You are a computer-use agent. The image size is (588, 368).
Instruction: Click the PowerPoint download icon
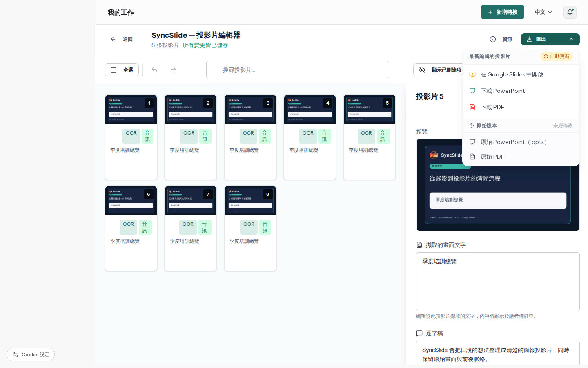pos(472,91)
